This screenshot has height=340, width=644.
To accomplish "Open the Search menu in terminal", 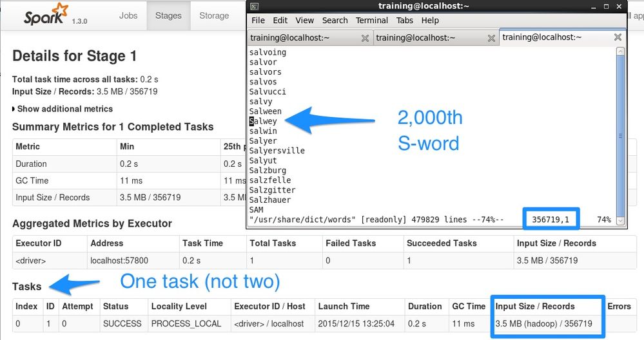I will point(335,21).
